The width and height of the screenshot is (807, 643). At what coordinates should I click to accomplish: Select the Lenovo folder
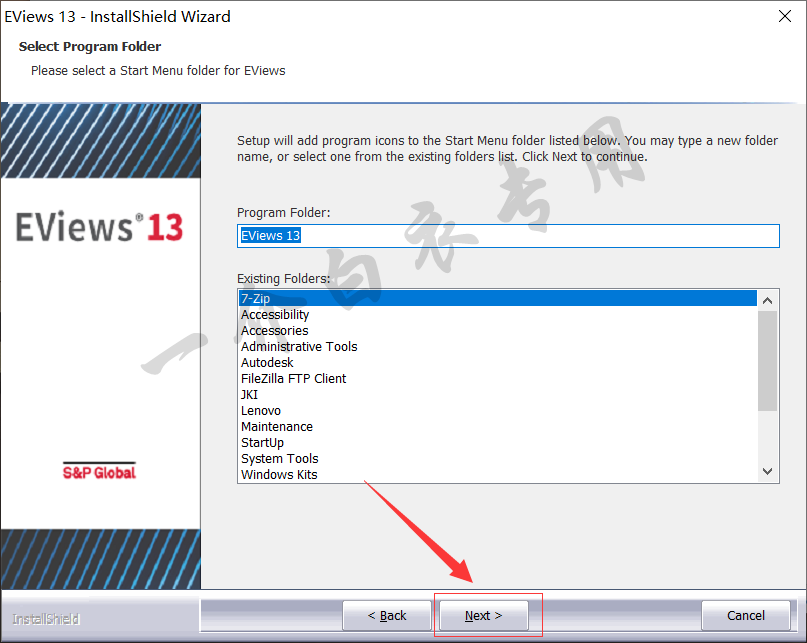pos(498,410)
